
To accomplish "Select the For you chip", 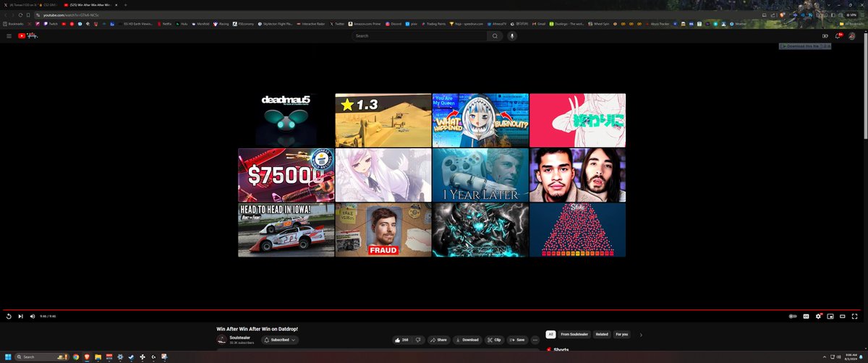I will tap(621, 334).
